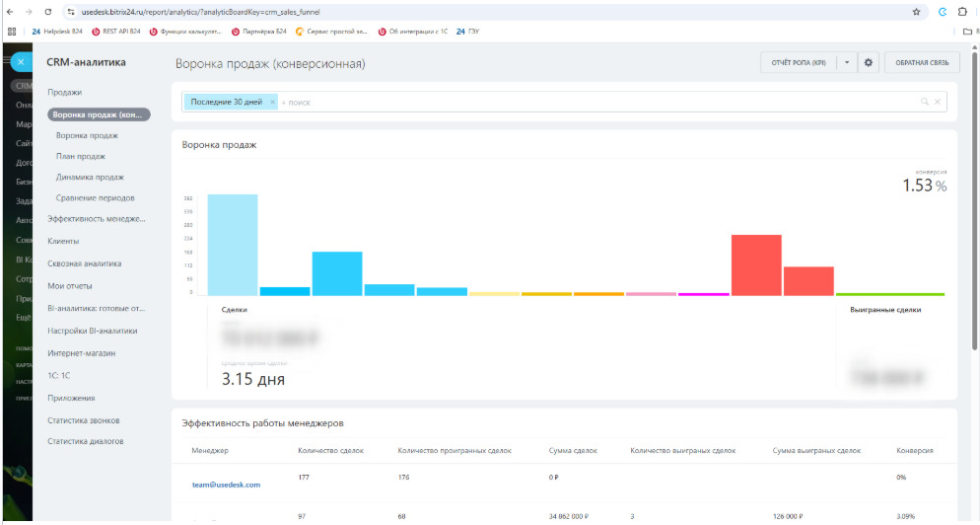Open Статистика звонков sidebar item
Viewport: 980px width, 525px height.
coord(84,420)
